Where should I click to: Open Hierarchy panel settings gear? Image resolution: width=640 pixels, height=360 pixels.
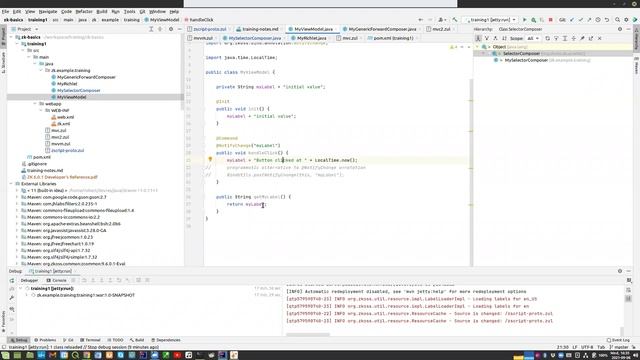620,29
